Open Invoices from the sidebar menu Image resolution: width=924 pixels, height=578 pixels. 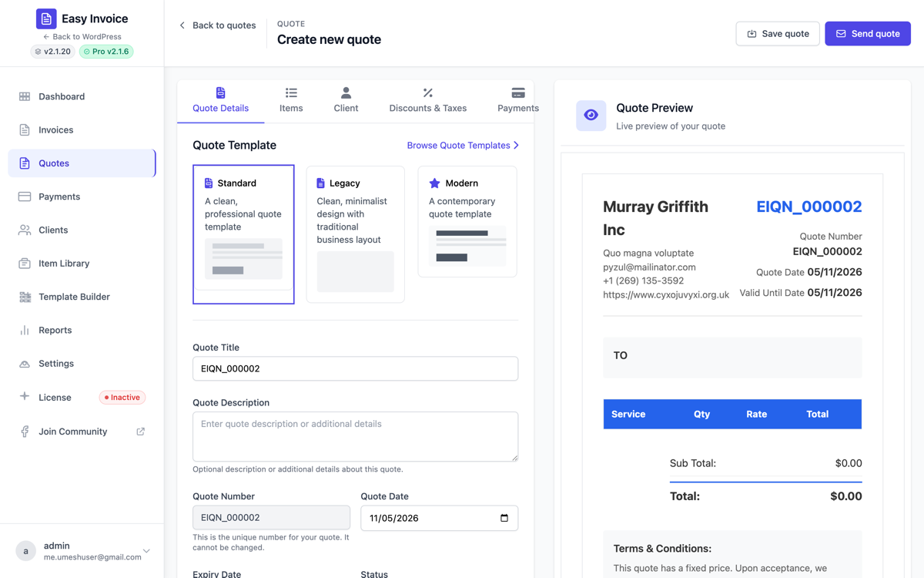click(x=82, y=129)
